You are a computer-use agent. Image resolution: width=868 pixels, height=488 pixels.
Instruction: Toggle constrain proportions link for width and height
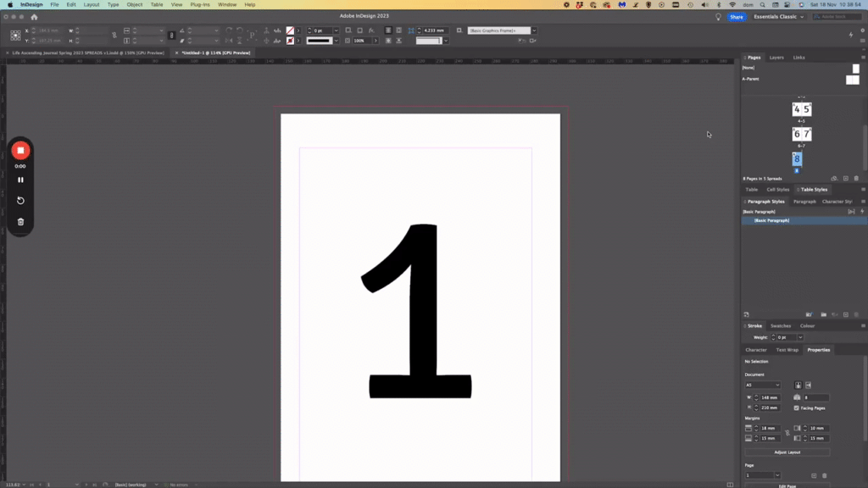pos(114,36)
